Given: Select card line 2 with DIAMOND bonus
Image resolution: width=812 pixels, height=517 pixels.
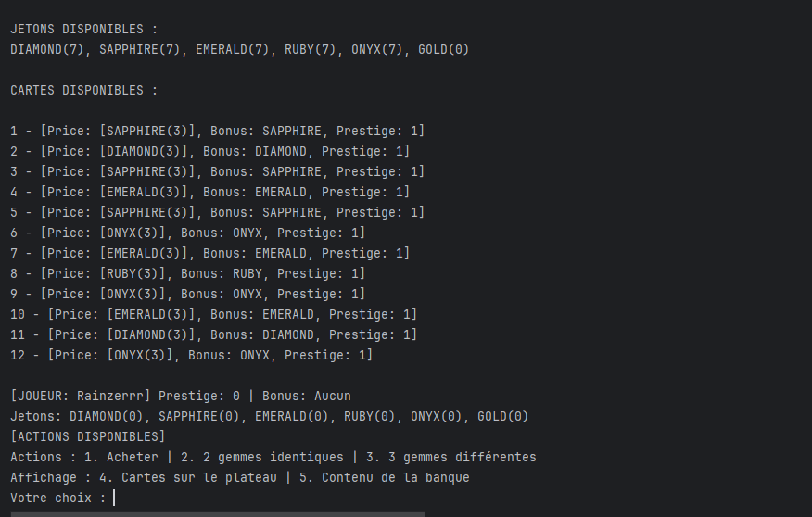Looking at the screenshot, I should click(210, 151).
